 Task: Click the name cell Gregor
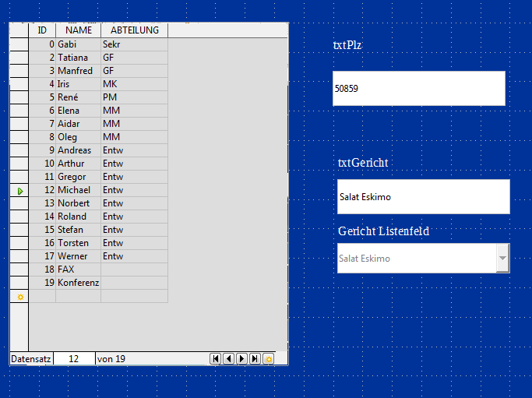pyautogui.click(x=78, y=177)
